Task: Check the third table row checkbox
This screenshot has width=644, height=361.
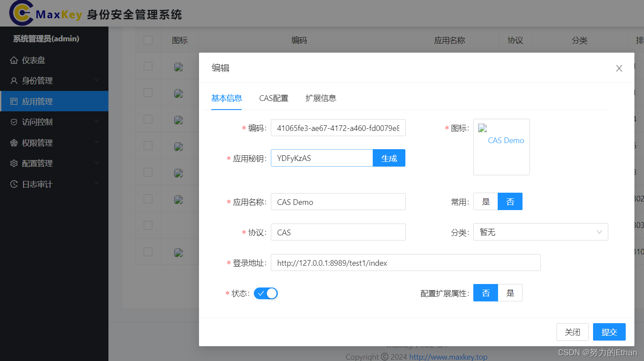Action: 148,119
